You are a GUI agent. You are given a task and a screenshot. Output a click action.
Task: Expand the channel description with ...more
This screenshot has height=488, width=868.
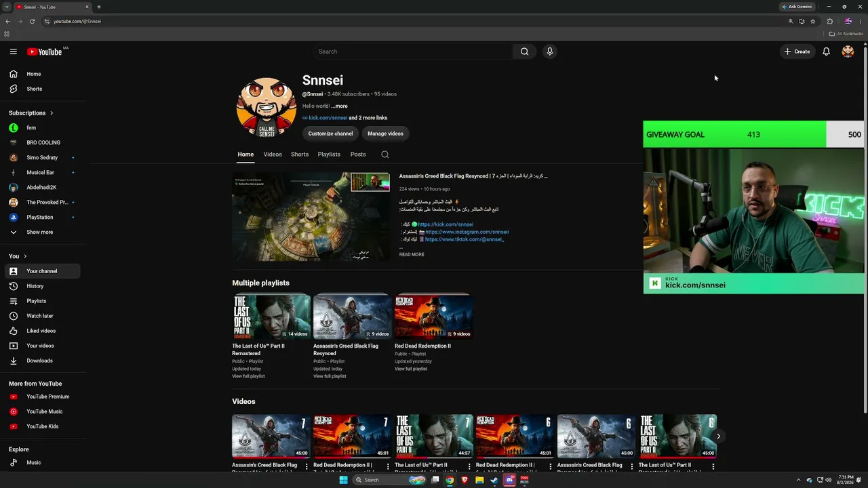[x=340, y=106]
